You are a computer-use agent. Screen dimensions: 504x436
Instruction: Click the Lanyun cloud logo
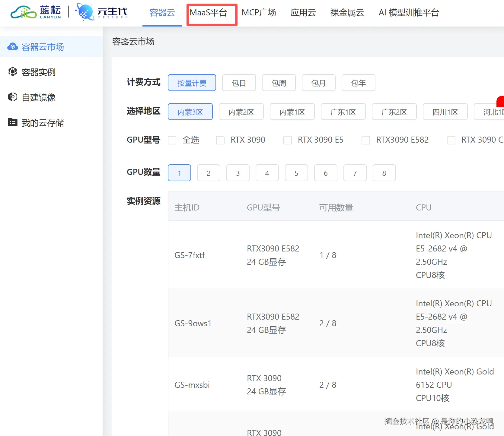pyautogui.click(x=36, y=12)
